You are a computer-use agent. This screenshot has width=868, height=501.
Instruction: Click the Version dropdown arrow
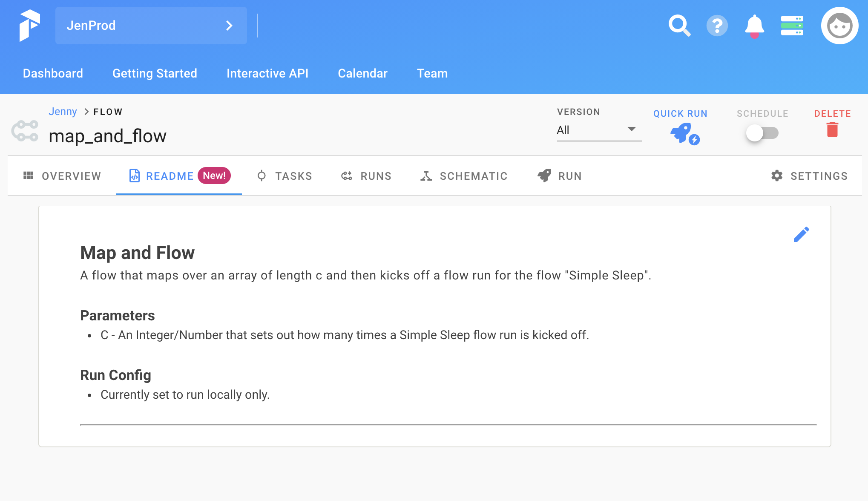pos(632,129)
